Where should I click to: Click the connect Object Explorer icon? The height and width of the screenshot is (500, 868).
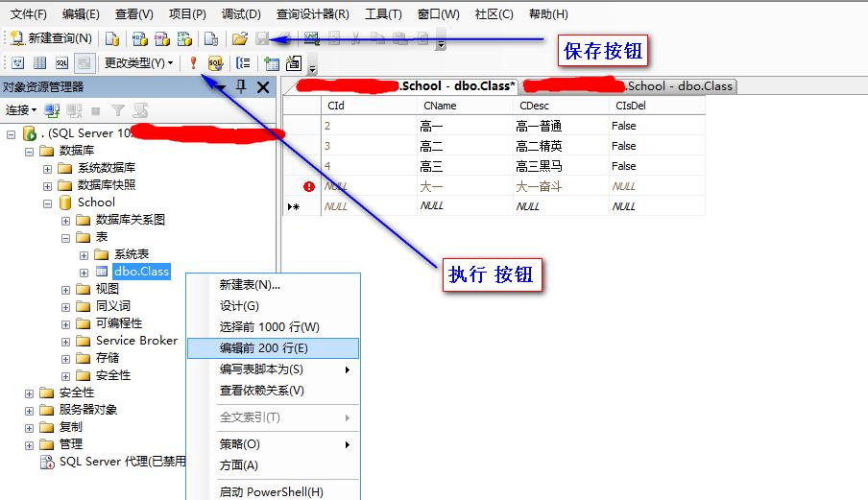[x=53, y=110]
